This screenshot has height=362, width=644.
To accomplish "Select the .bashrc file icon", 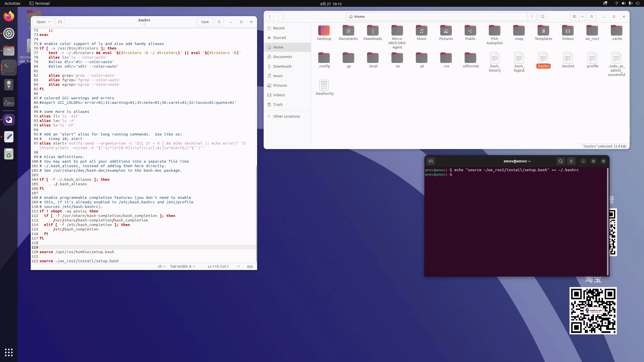I will (x=543, y=60).
